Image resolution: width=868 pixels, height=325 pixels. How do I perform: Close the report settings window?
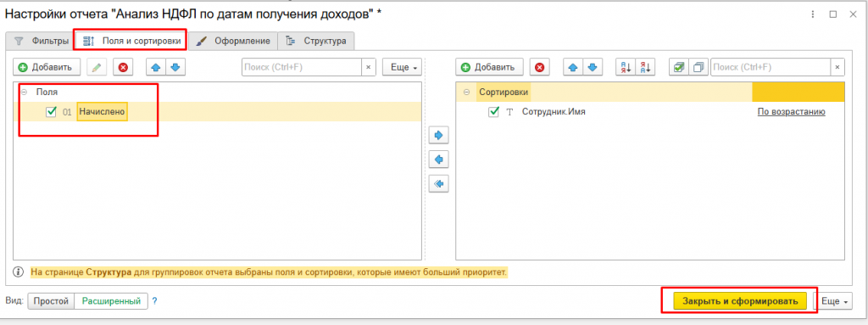[853, 15]
